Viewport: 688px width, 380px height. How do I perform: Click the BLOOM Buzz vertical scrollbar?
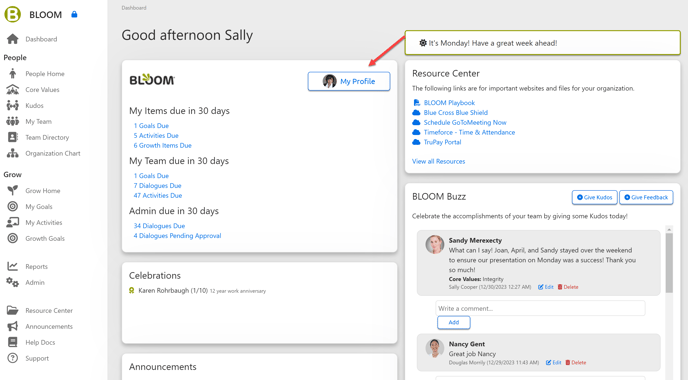click(x=669, y=262)
